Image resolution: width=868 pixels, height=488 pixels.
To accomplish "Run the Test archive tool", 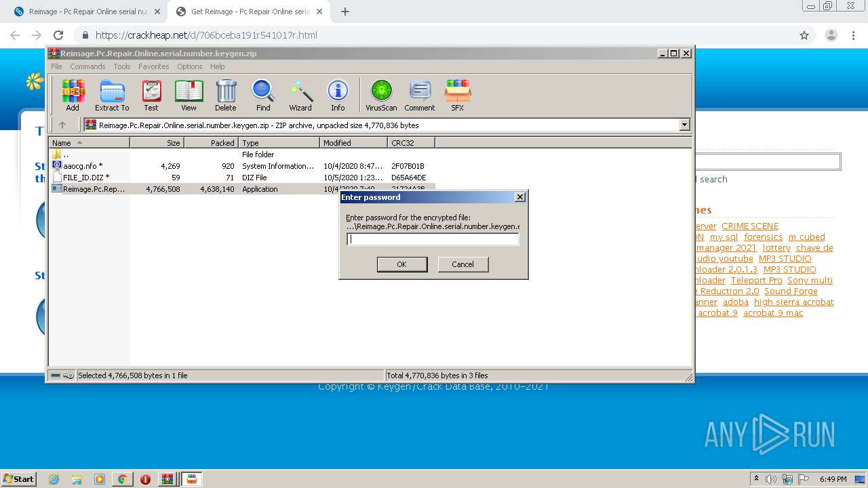I will pyautogui.click(x=151, y=95).
